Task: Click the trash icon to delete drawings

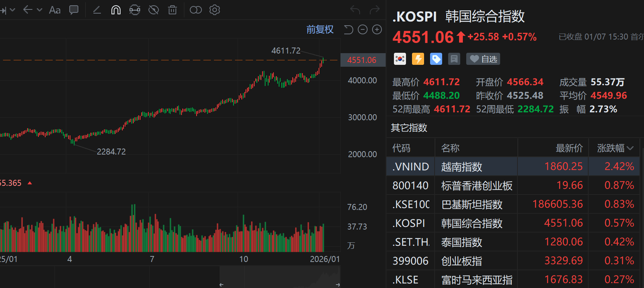Action: tap(172, 10)
